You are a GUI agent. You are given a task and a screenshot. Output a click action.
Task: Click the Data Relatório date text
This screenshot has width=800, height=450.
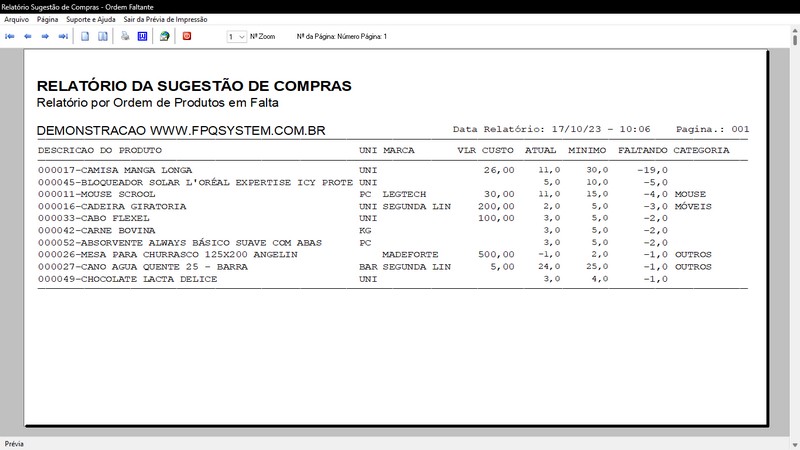point(552,129)
